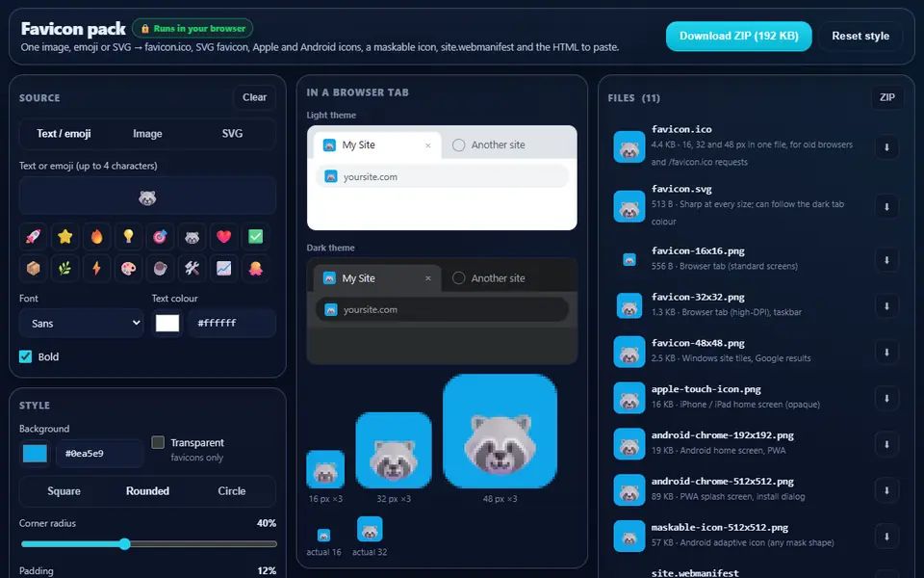
Task: Download favicon-48x48.png with its arrow icon
Action: click(886, 353)
